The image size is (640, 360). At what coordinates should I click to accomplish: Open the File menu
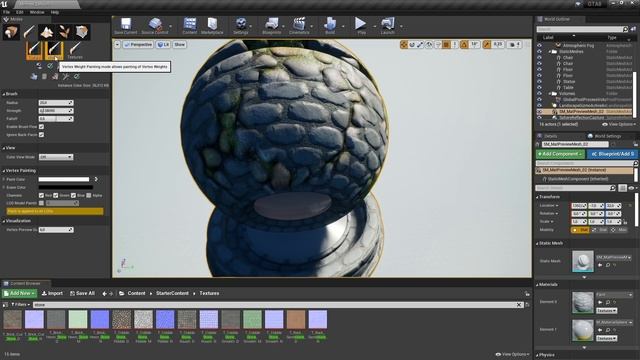(x=7, y=12)
